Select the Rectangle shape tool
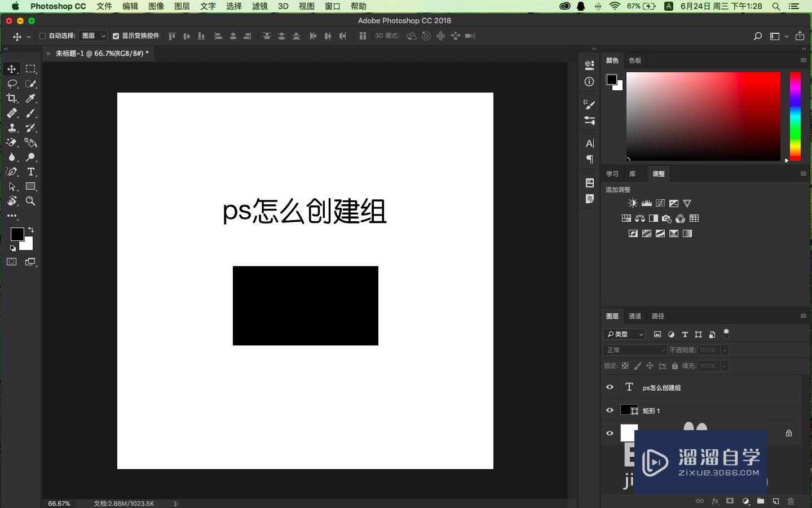The image size is (812, 508). (31, 186)
